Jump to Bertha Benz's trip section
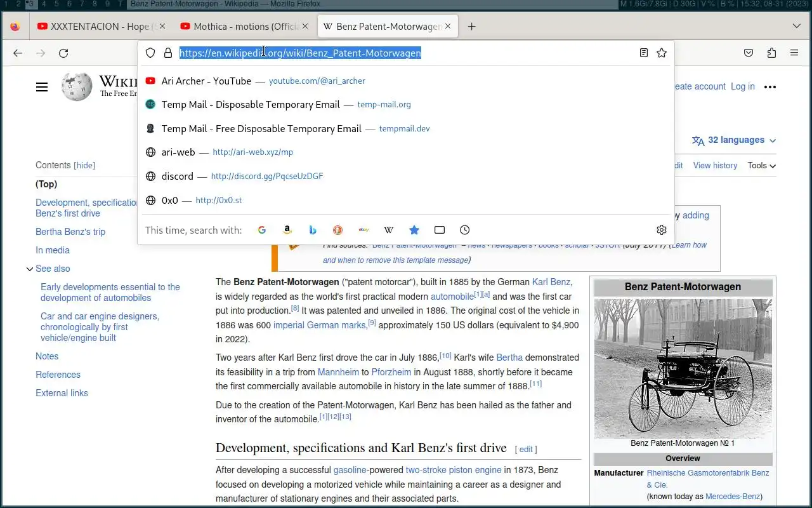812x508 pixels. (x=70, y=232)
